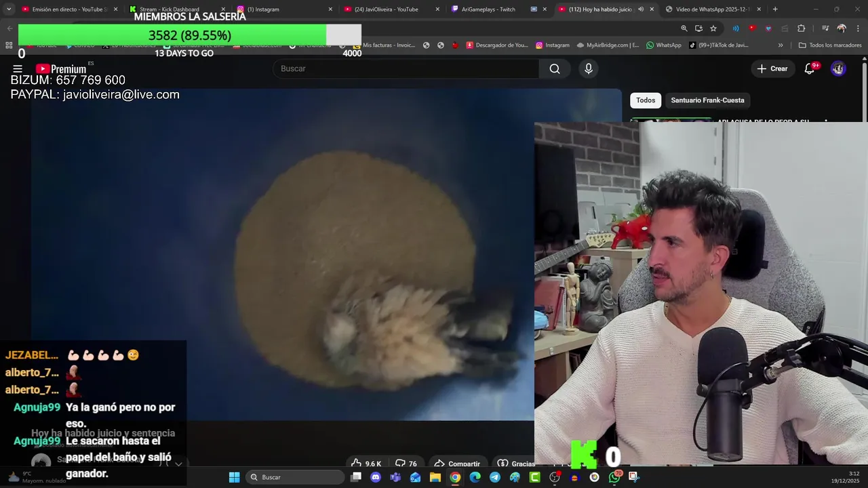Open Snipping Tool from the taskbar
Screen dimensions: 868x488
[x=633, y=477]
